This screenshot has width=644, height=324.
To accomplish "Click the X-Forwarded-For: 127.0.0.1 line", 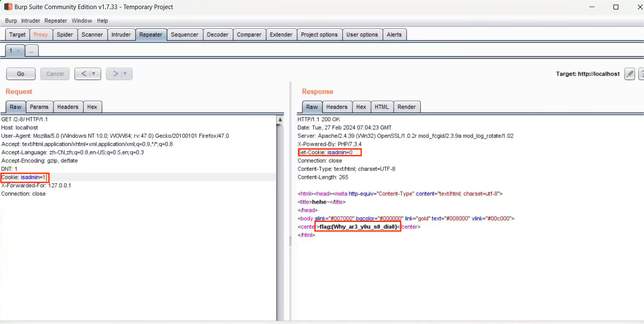I will pyautogui.click(x=36, y=186).
